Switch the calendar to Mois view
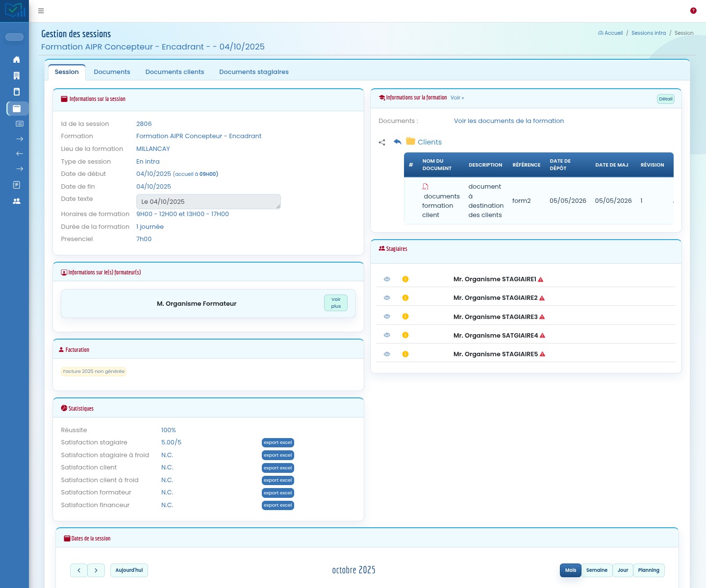706x588 pixels. [x=571, y=570]
